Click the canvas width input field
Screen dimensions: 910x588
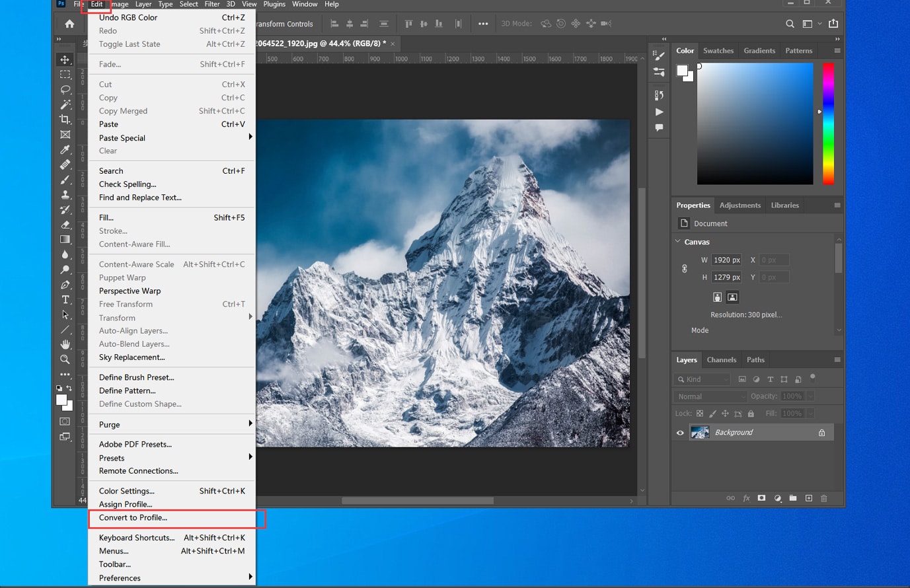tap(726, 260)
